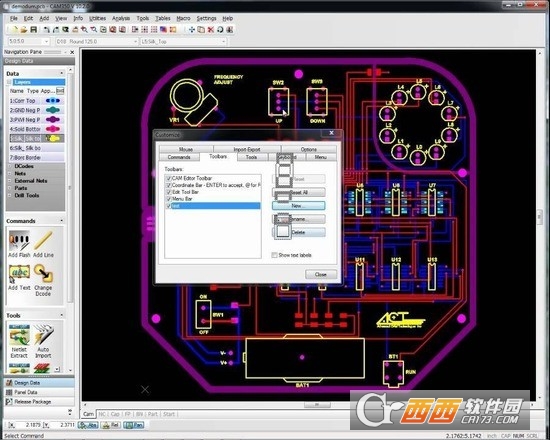This screenshot has width=550, height=440.
Task: Click the Redo toolbar icon
Action: click(x=55, y=30)
